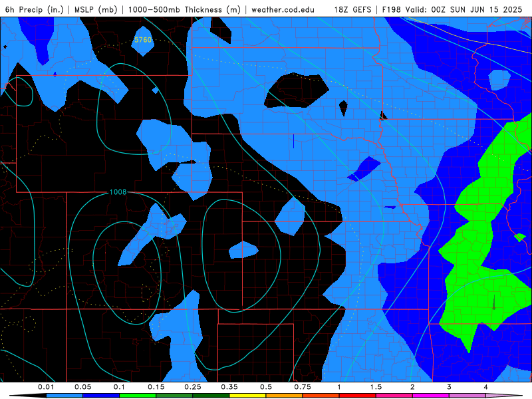Select the violet 3–4 legend swatch
532x399 pixels.
467,396
